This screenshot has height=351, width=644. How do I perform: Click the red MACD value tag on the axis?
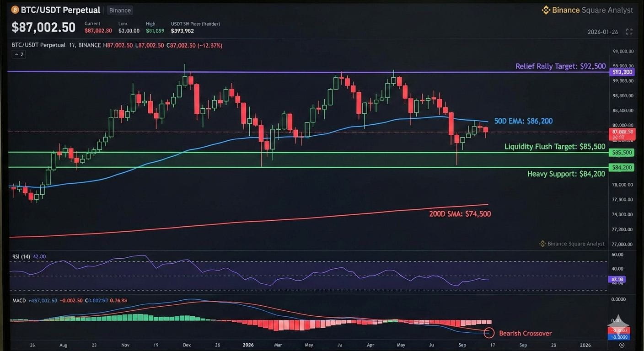(619, 330)
